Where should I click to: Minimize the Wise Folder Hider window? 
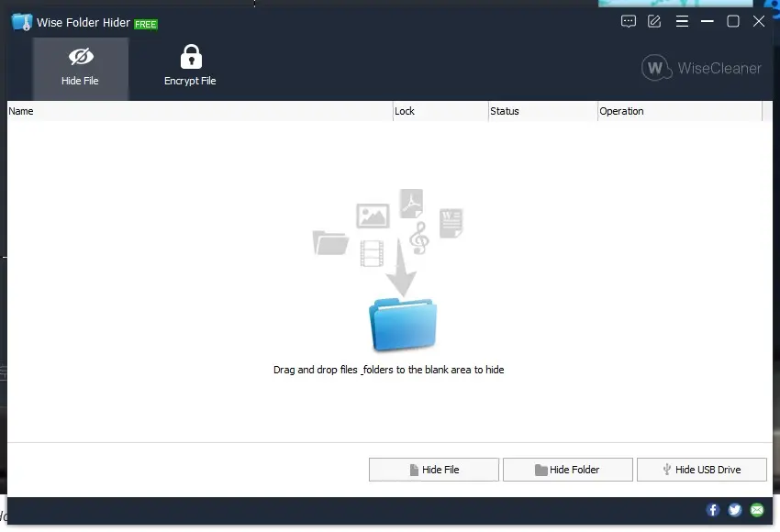coord(707,21)
